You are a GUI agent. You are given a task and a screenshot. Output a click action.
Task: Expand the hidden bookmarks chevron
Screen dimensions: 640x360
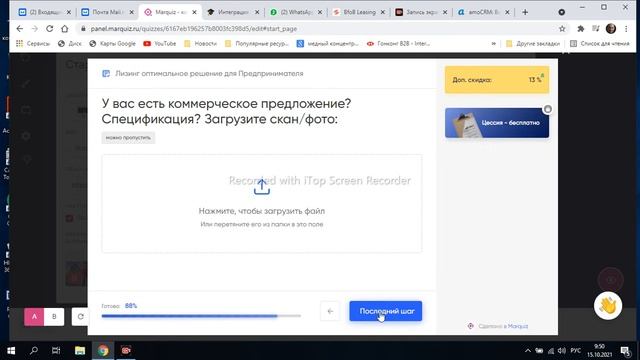click(493, 43)
